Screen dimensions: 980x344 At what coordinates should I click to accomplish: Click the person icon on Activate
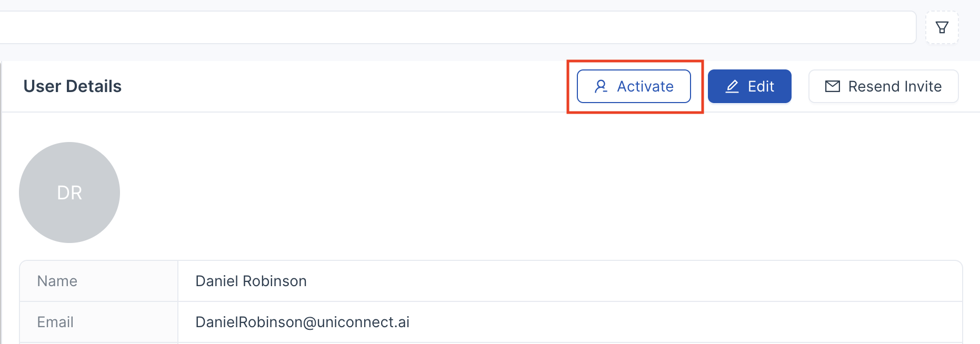601,86
